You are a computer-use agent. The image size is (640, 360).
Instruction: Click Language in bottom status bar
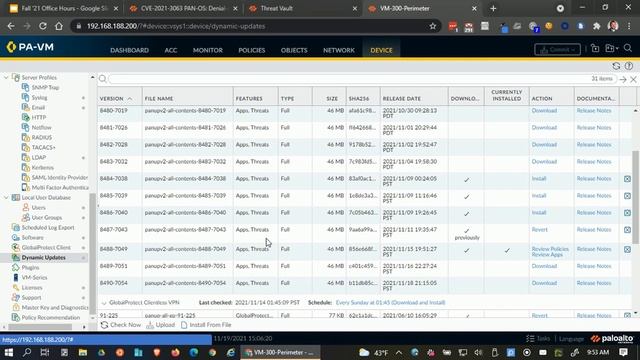coord(571,339)
